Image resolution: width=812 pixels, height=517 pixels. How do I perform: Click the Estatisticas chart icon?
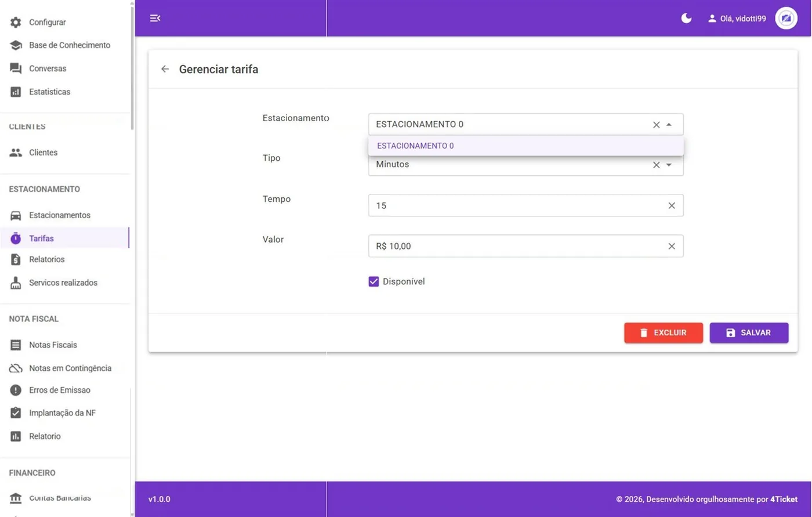(16, 92)
